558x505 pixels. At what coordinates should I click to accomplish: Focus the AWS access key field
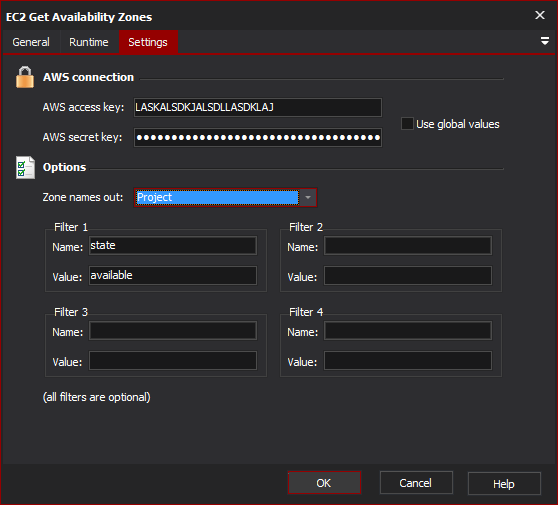click(x=258, y=107)
